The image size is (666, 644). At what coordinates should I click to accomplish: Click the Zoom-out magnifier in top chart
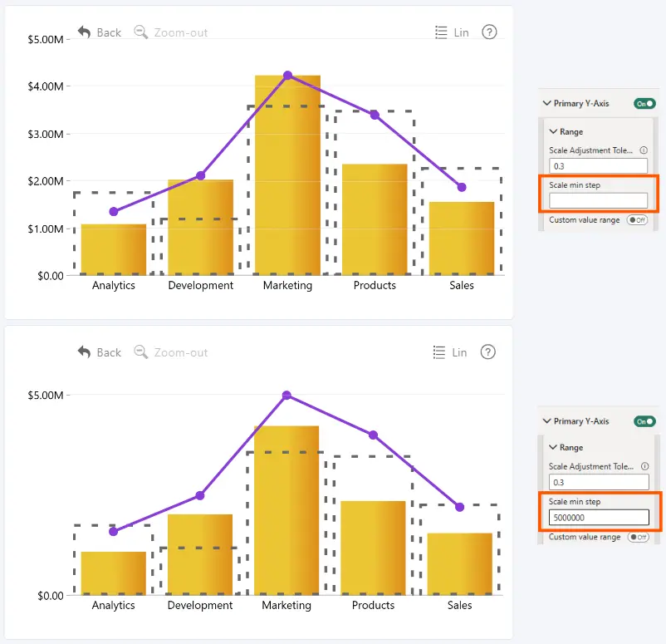[140, 32]
